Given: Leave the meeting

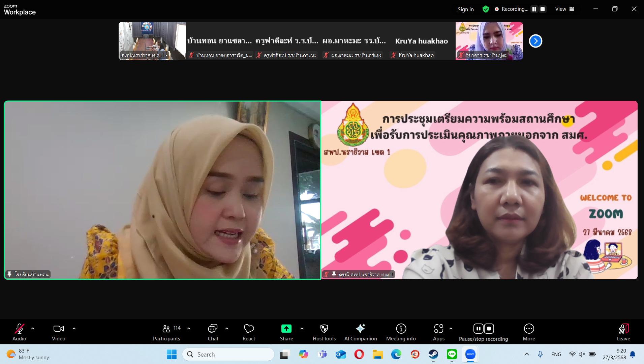Looking at the screenshot, I should [x=623, y=332].
